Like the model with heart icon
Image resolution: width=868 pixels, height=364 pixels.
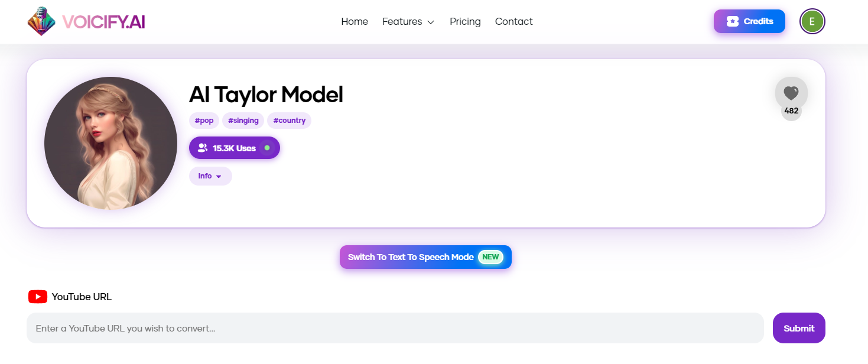pos(791,93)
